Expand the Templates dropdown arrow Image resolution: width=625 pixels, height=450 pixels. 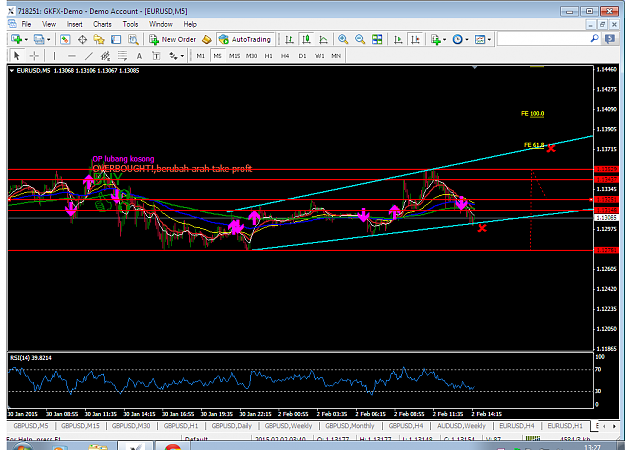(489, 39)
